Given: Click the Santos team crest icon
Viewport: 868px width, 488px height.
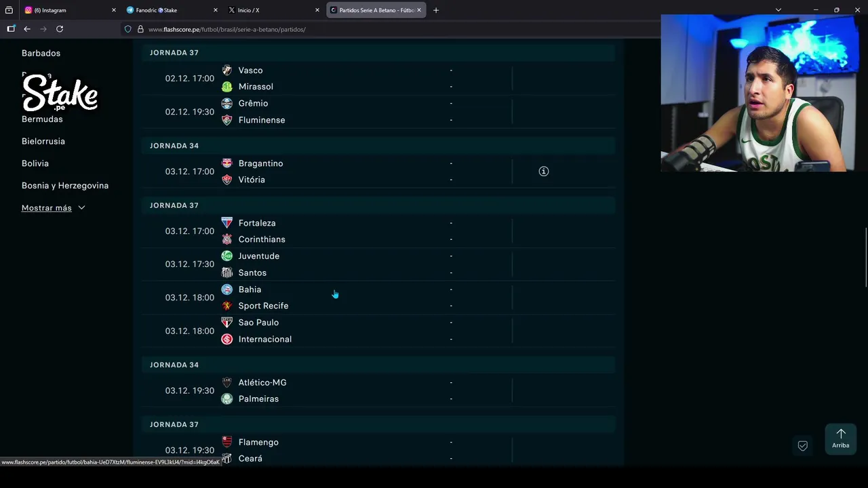Looking at the screenshot, I should pos(227,272).
